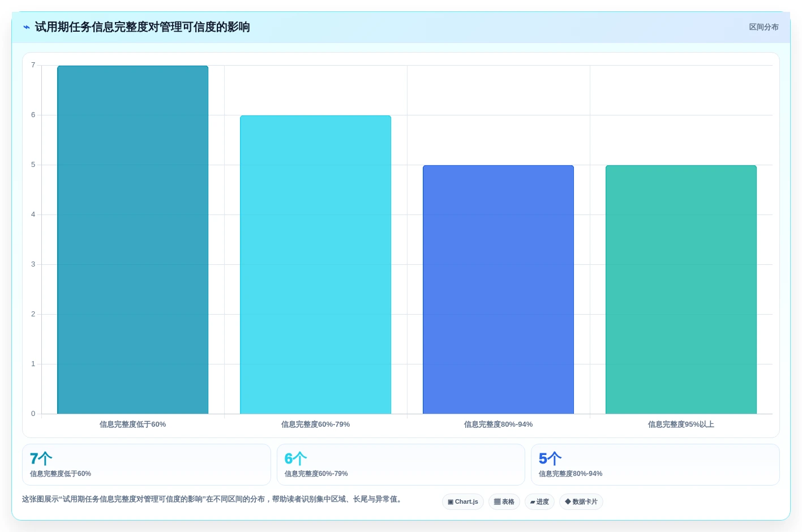The height and width of the screenshot is (532, 802).
Task: Click the x-axis label 信息完整度95%以上
Action: pyautogui.click(x=681, y=424)
